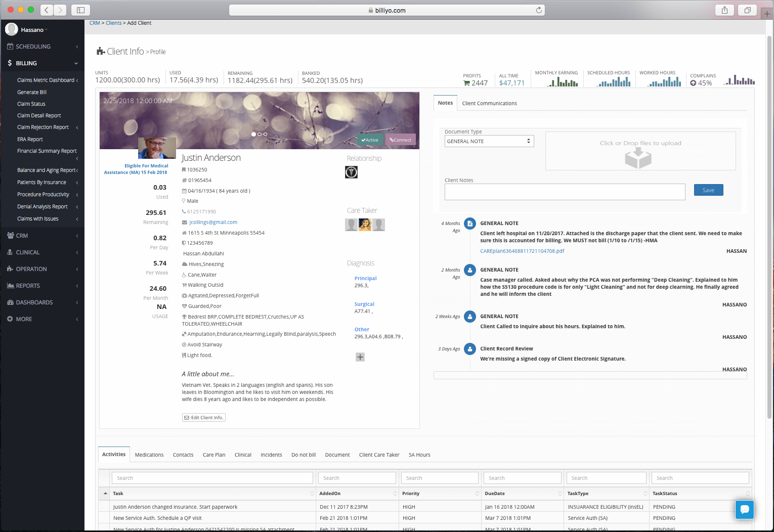Open the Do not bill tab

304,455
